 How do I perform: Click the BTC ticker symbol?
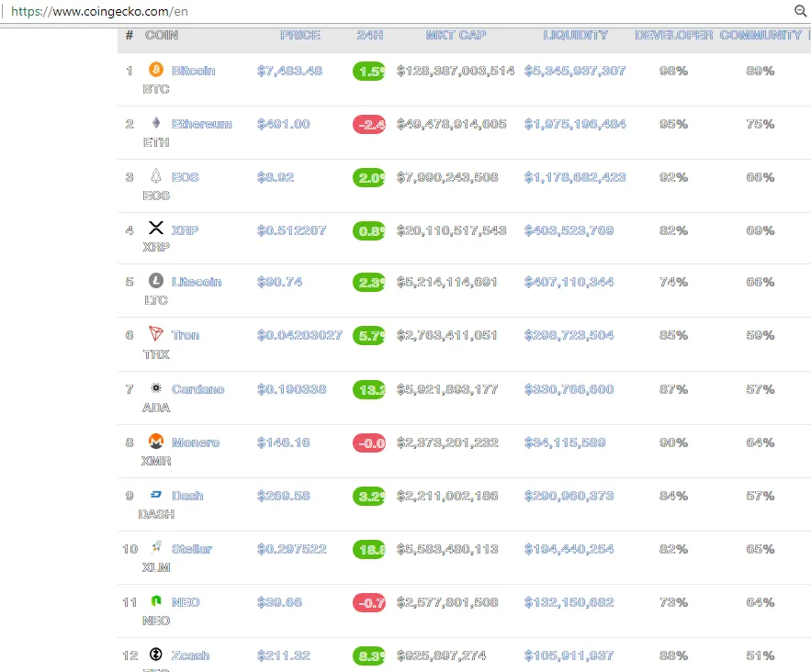tap(156, 89)
